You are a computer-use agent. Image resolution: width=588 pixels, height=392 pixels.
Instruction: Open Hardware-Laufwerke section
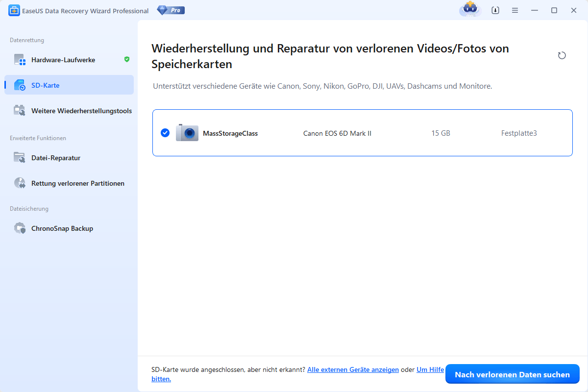click(x=69, y=60)
